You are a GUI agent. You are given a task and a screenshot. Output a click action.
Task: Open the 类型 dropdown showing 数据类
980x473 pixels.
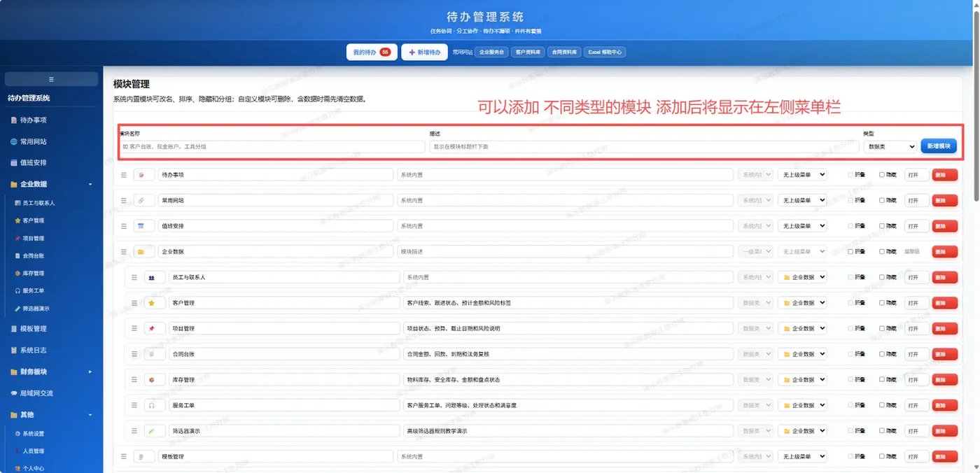pos(890,146)
